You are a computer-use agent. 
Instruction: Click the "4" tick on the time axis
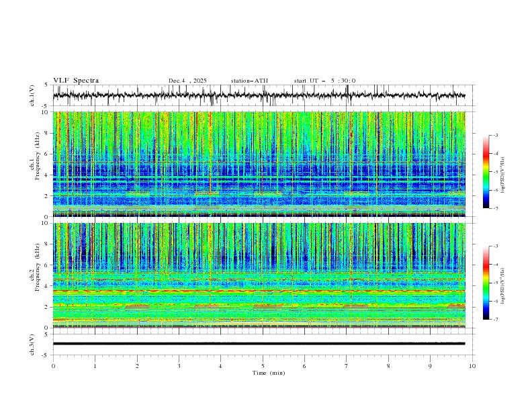coord(220,366)
